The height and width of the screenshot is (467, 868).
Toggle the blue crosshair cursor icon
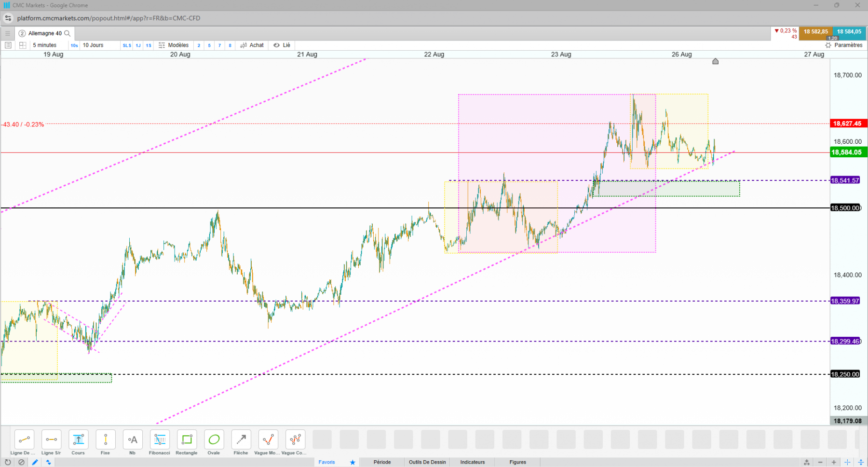click(847, 462)
